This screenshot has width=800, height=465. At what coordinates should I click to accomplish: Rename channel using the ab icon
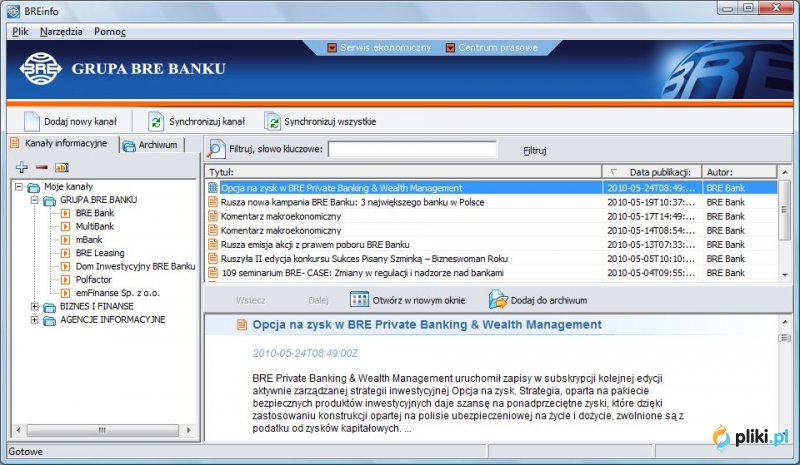click(62, 167)
